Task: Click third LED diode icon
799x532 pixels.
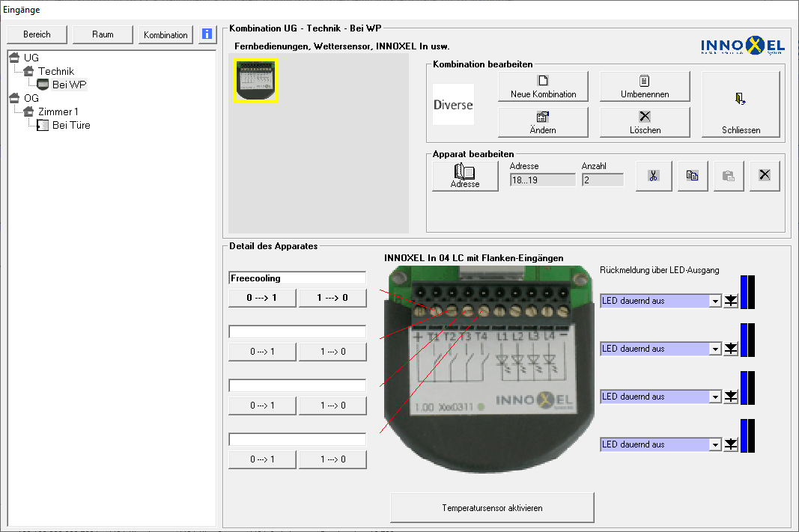Action: pyautogui.click(x=731, y=397)
